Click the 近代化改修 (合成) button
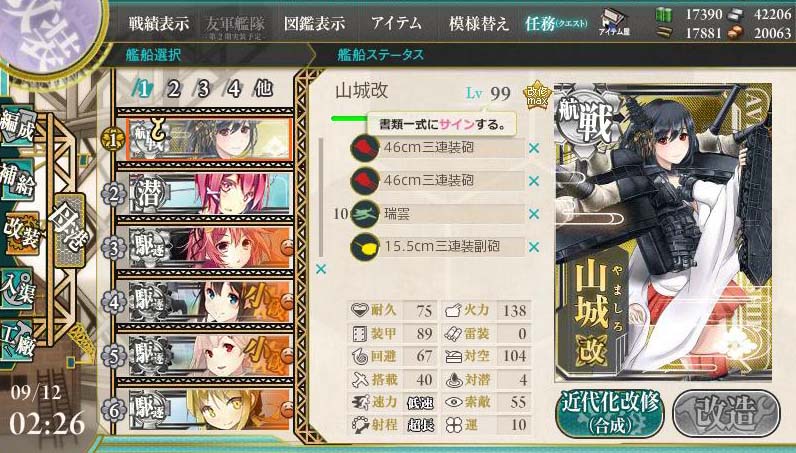The width and height of the screenshot is (796, 453). 610,413
